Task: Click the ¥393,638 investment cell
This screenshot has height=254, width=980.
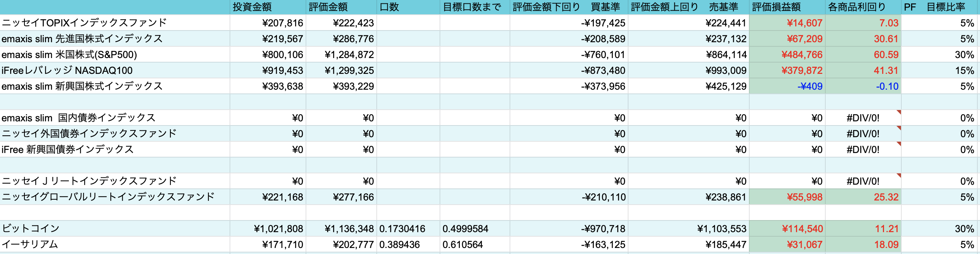Action: coord(268,86)
